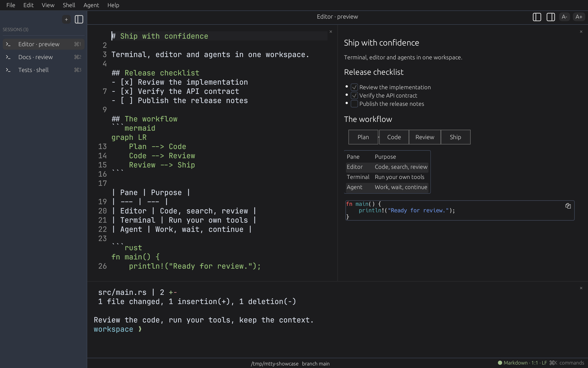Uncheck 'Review the implementation' checkbox in the preview
The width and height of the screenshot is (588, 368).
354,87
